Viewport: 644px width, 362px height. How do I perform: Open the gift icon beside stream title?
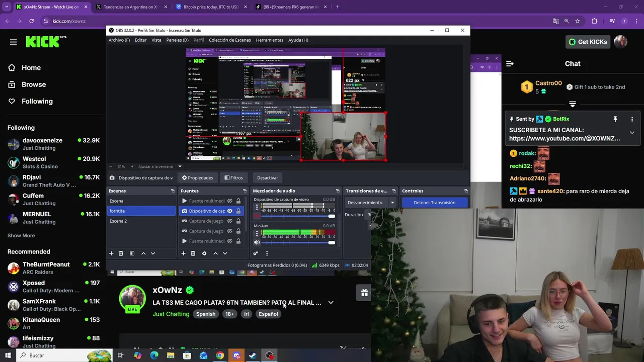click(x=364, y=293)
